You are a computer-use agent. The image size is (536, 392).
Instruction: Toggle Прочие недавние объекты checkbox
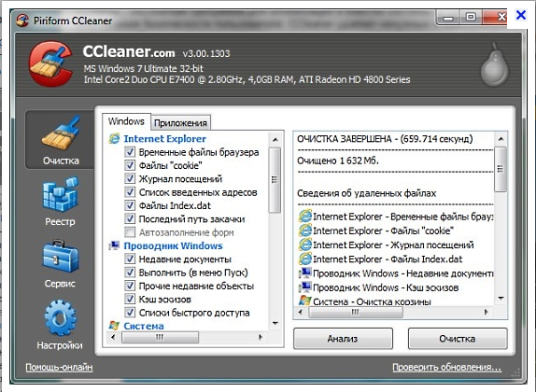(x=130, y=286)
